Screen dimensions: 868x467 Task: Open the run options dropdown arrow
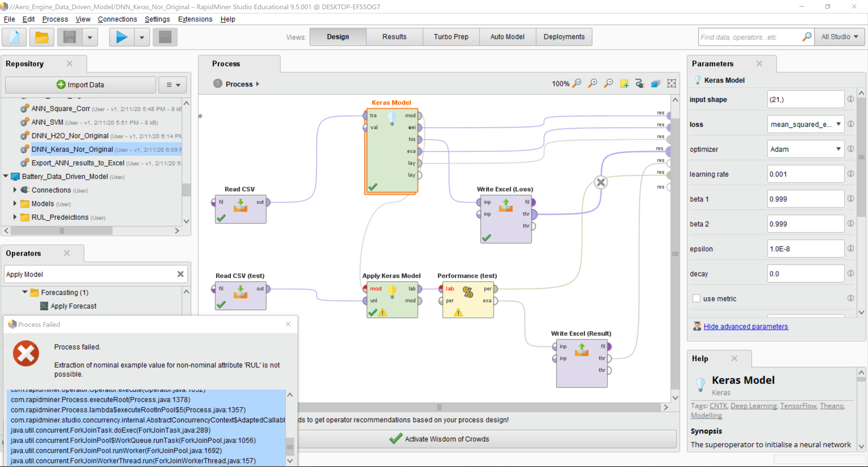coord(142,37)
